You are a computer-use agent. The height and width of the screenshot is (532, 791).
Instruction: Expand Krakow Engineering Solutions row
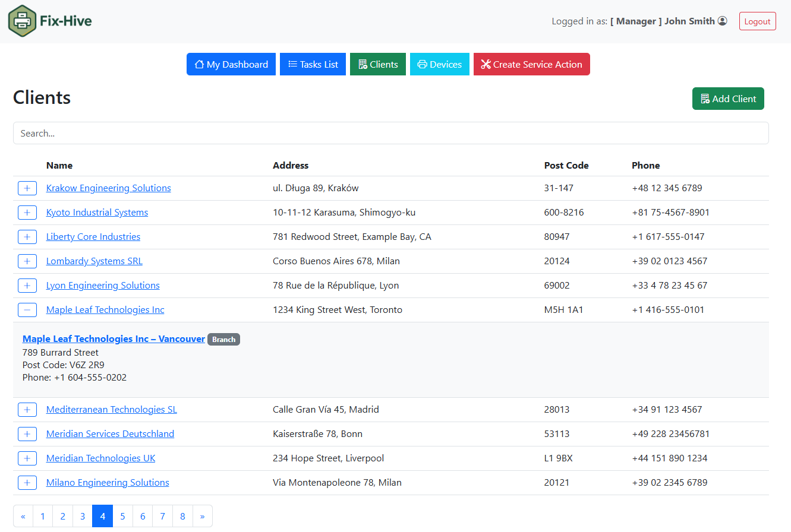click(x=27, y=188)
